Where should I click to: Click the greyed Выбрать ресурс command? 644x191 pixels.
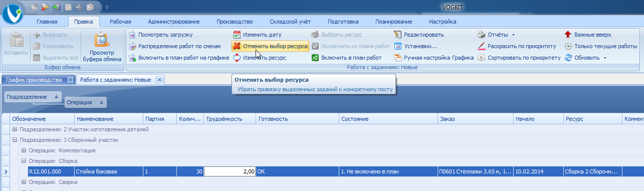337,35
